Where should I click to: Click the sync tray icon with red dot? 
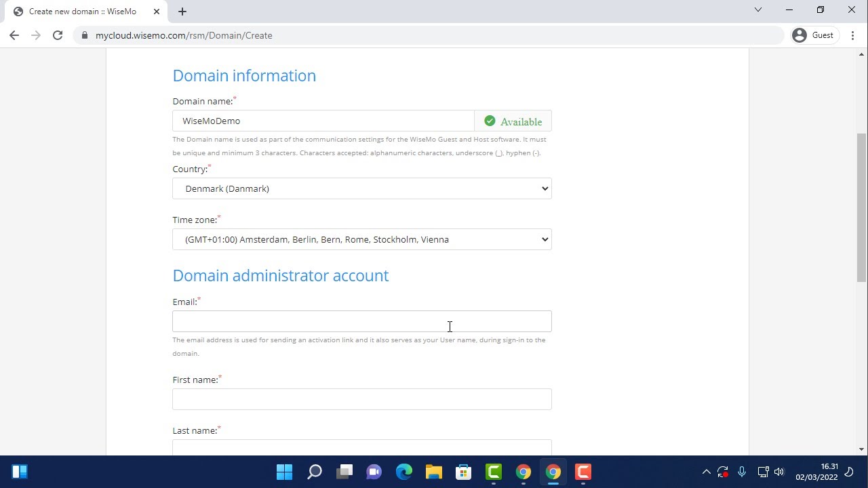coord(723,472)
